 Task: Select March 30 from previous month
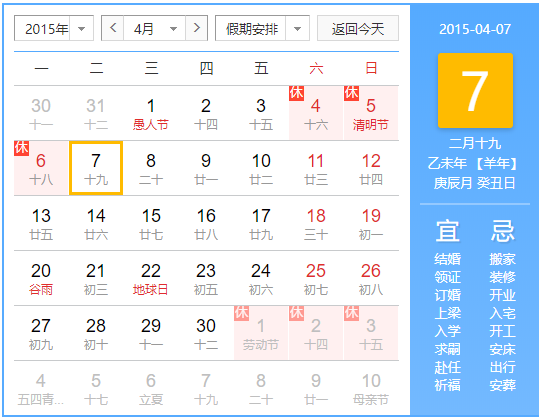(41, 113)
